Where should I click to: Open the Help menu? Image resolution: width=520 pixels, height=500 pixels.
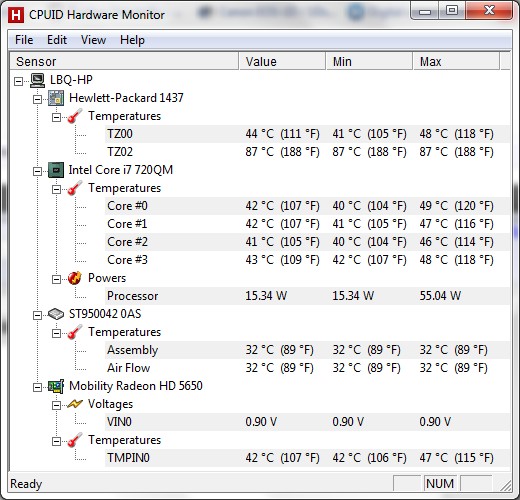[132, 40]
